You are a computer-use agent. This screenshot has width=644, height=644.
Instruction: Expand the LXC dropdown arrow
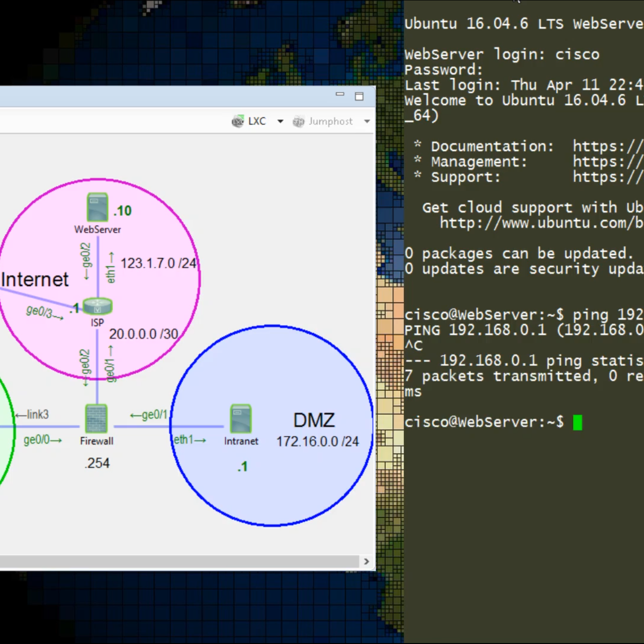point(280,121)
